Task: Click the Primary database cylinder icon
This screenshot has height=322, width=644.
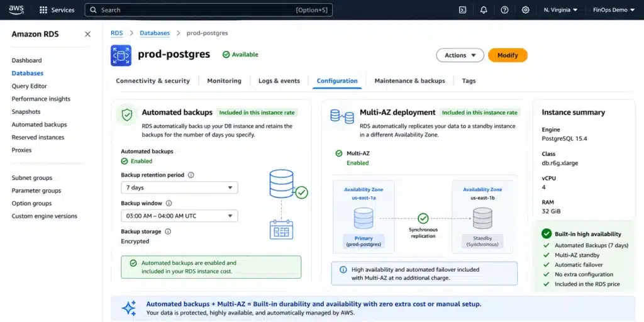Action: click(364, 218)
